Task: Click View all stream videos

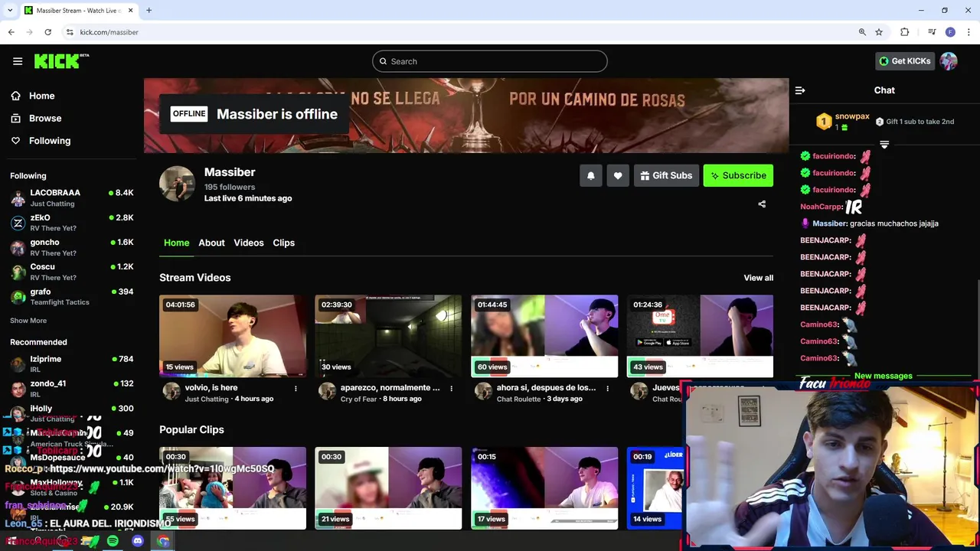Action: tap(758, 278)
